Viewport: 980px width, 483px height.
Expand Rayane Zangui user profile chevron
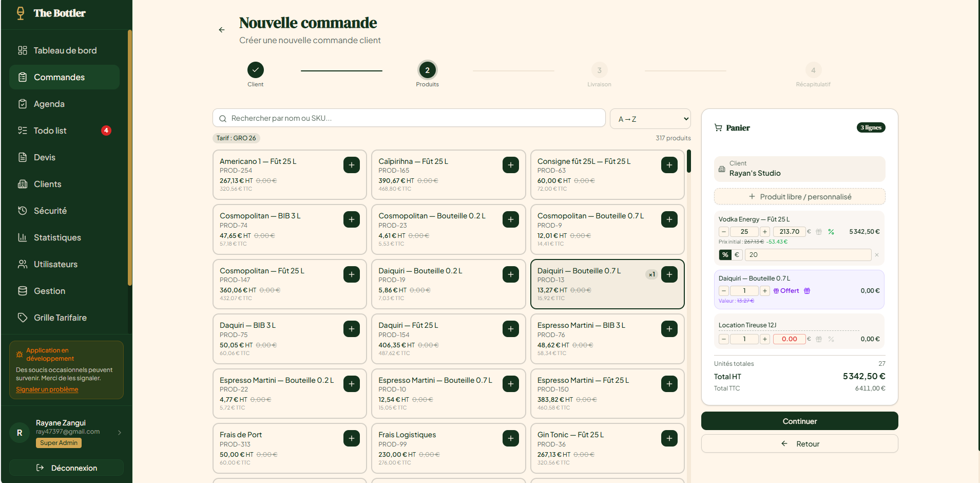point(120,433)
